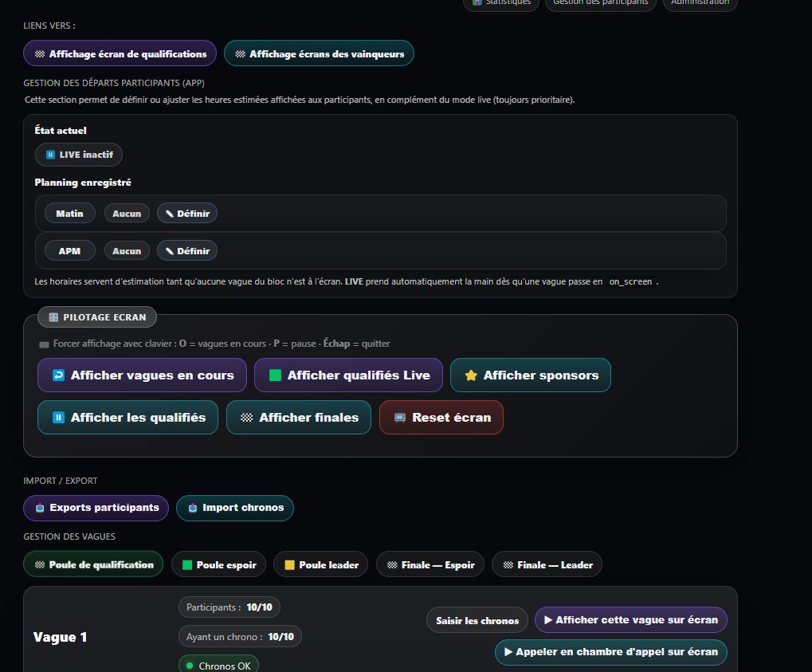Click the loop arrow icon on Afficher vagues en cours

point(58,375)
